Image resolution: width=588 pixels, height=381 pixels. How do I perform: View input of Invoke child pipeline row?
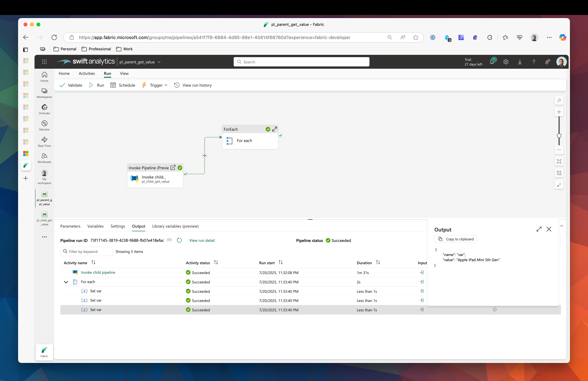(x=422, y=272)
